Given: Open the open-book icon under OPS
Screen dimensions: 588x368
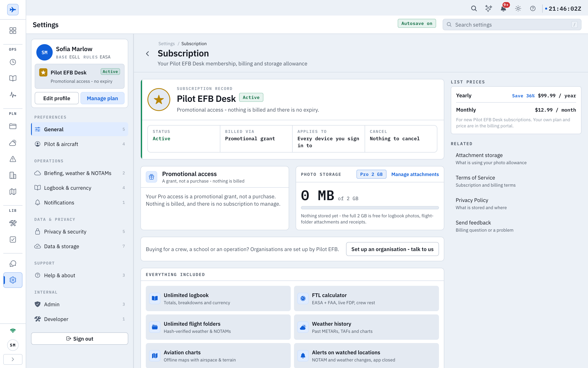Looking at the screenshot, I should click(x=13, y=78).
